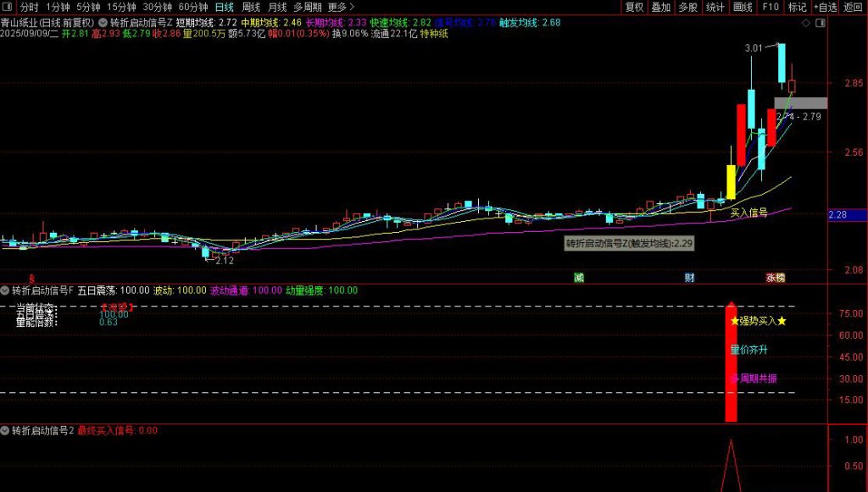
Task: Click the 画线 drawing tools button
Action: 743,7
